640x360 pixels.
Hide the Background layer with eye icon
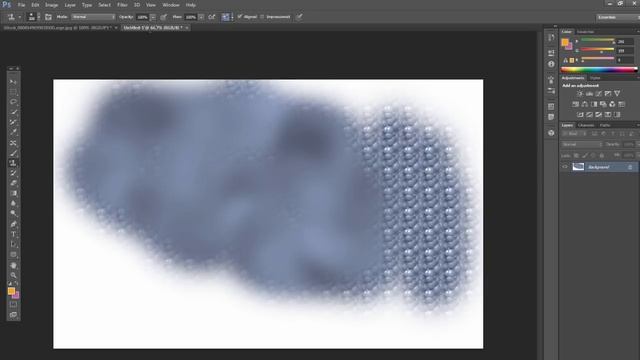565,167
